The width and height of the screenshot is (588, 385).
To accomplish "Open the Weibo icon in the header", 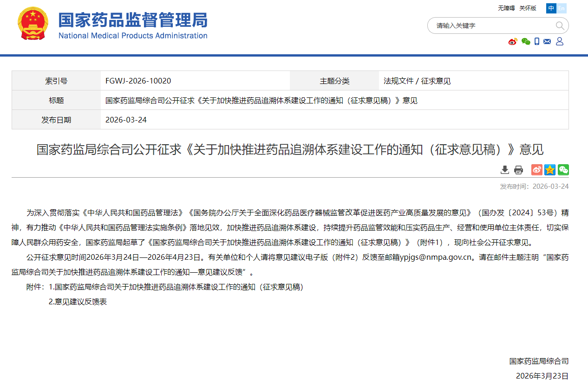I will click(512, 41).
